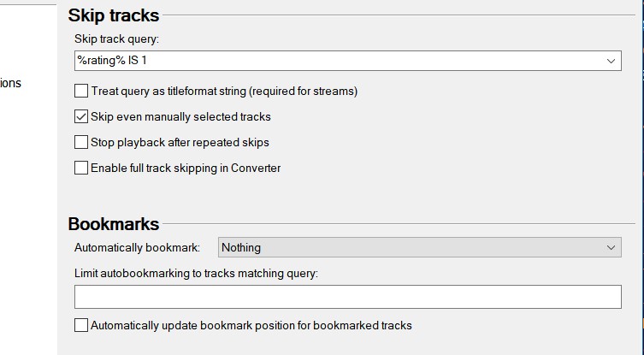Tick the "Treat query as titleformat string" checkbox box
Image resolution: width=644 pixels, height=355 pixels.
[x=81, y=91]
